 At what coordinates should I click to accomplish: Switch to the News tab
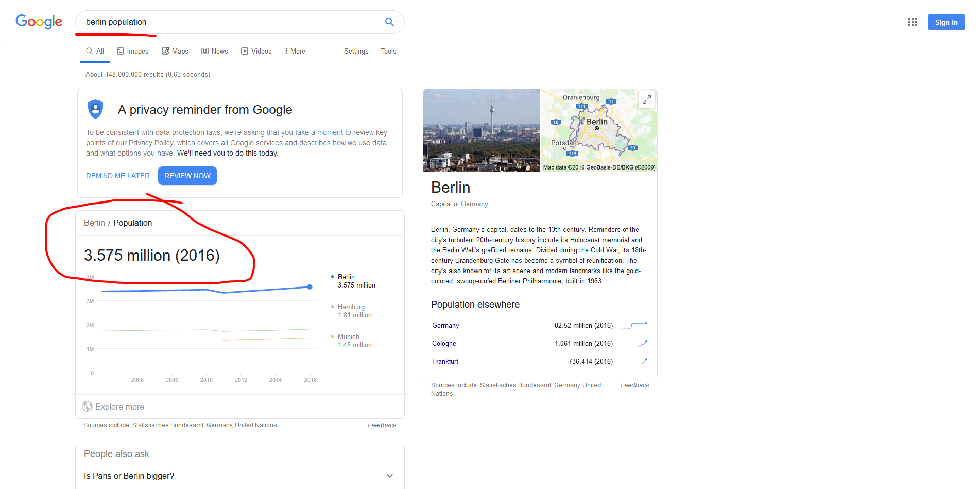pos(215,51)
